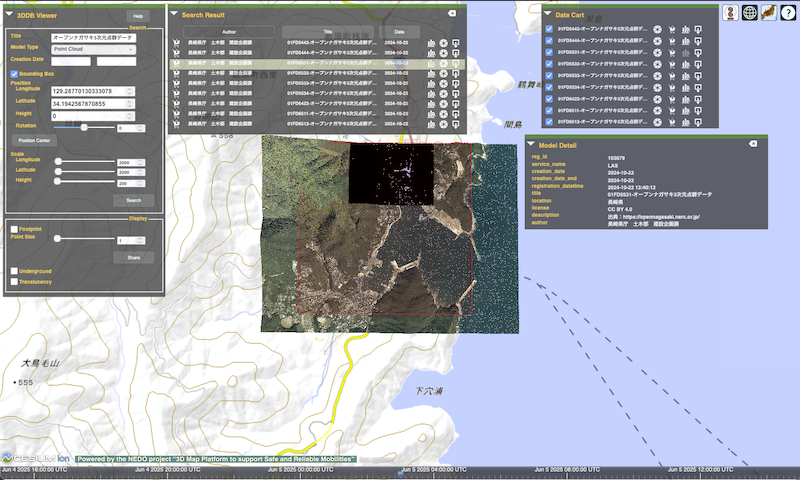Click the Scale Longitude slider

click(85, 161)
